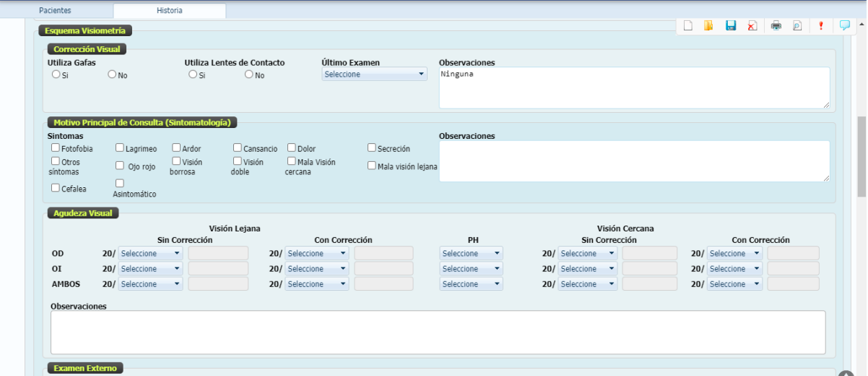Select the Historia tab
The width and height of the screenshot is (868, 376).
pos(170,11)
